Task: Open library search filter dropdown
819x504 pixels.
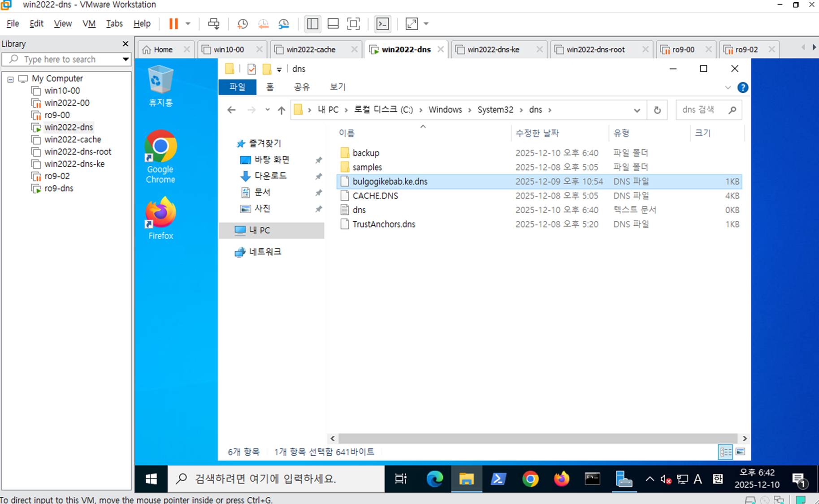Action: [126, 59]
